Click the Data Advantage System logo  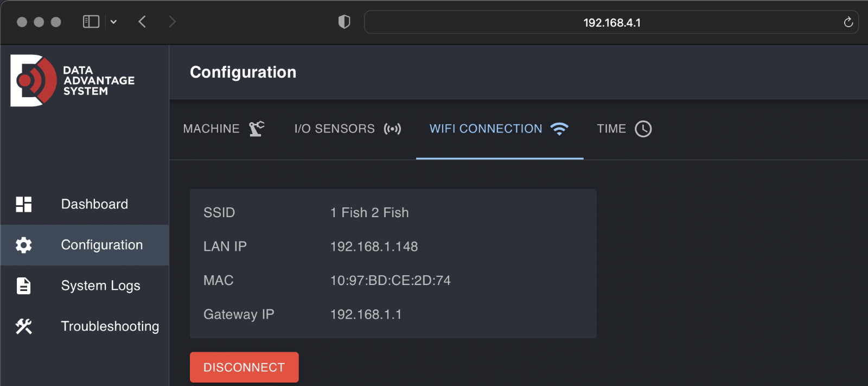(x=73, y=80)
